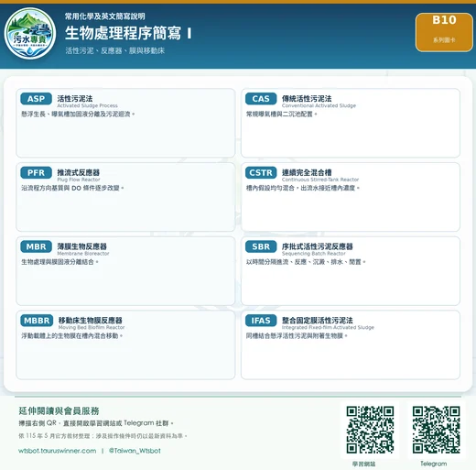The height and width of the screenshot is (470, 476).
Task: Click the 系列圖卡 label in badge
Action: coord(444,40)
